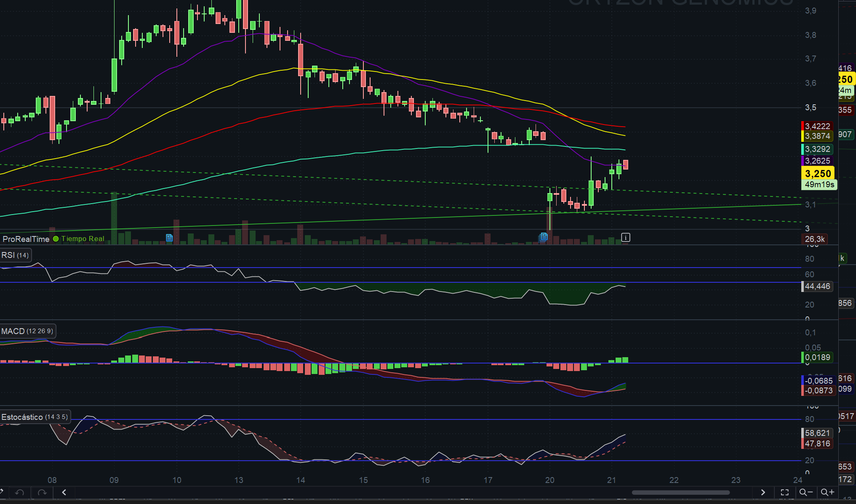856x504 pixels.
Task: Click the green real-time status dot
Action: click(56, 239)
